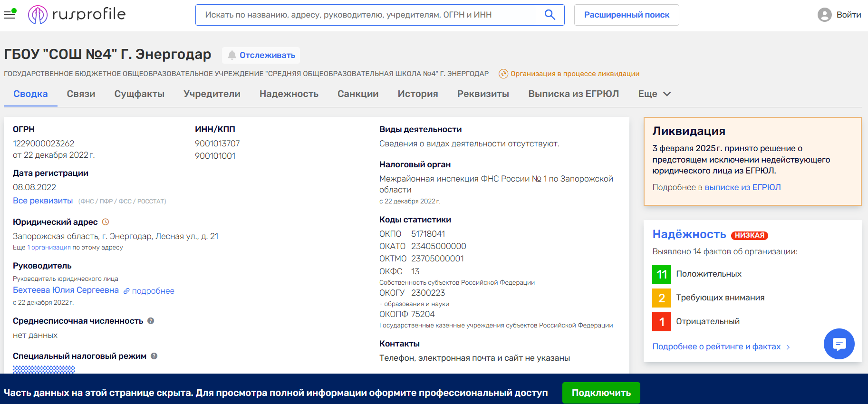Open the Выписка из ЕГРЮЛ tab
Screen dimensions: 868x404
pos(574,94)
